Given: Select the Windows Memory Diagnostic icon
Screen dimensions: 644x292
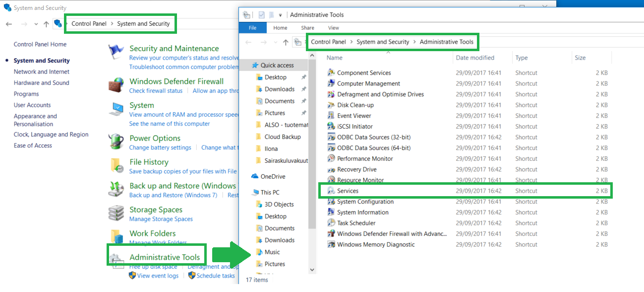Looking at the screenshot, I should click(331, 244).
